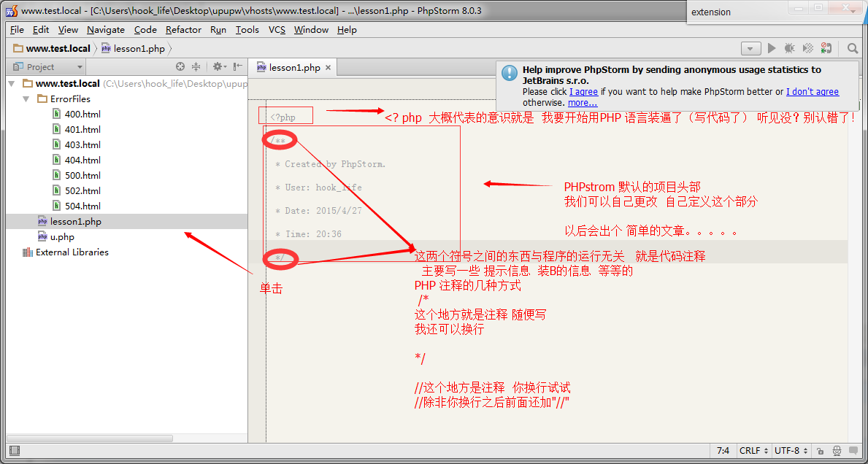868x464 pixels.
Task: Open the Run menu
Action: 218,30
